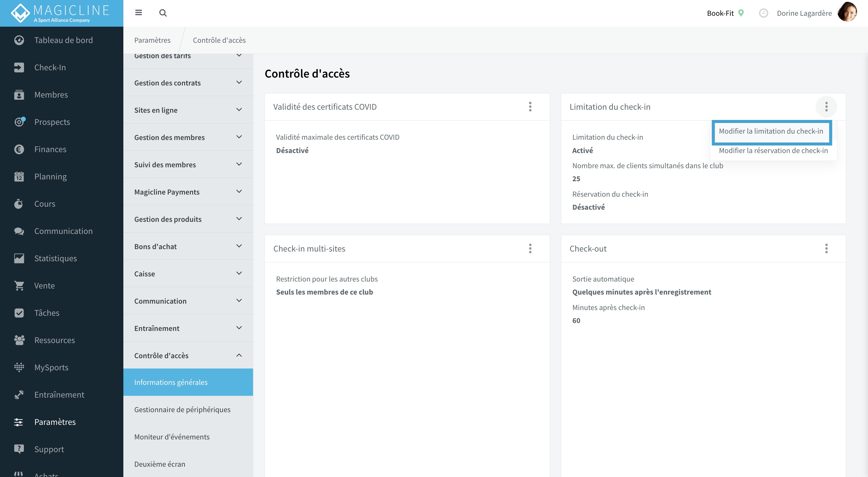Image resolution: width=868 pixels, height=477 pixels.
Task: Select Modifier la réservation de check-in
Action: [x=773, y=151]
